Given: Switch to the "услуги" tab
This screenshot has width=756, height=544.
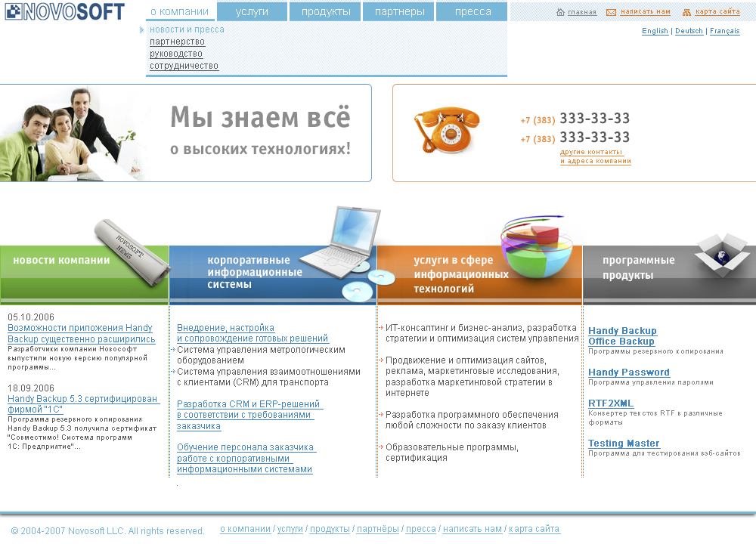Looking at the screenshot, I should (252, 11).
